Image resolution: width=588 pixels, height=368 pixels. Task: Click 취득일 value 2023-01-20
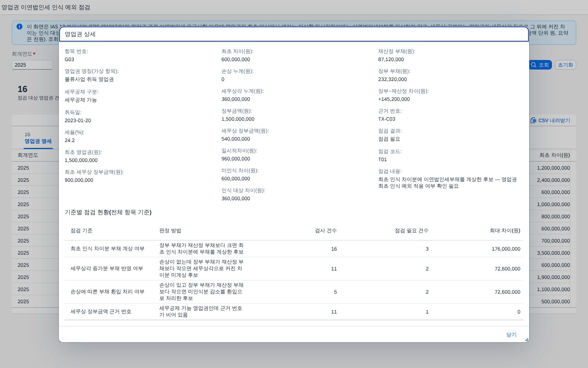(78, 120)
